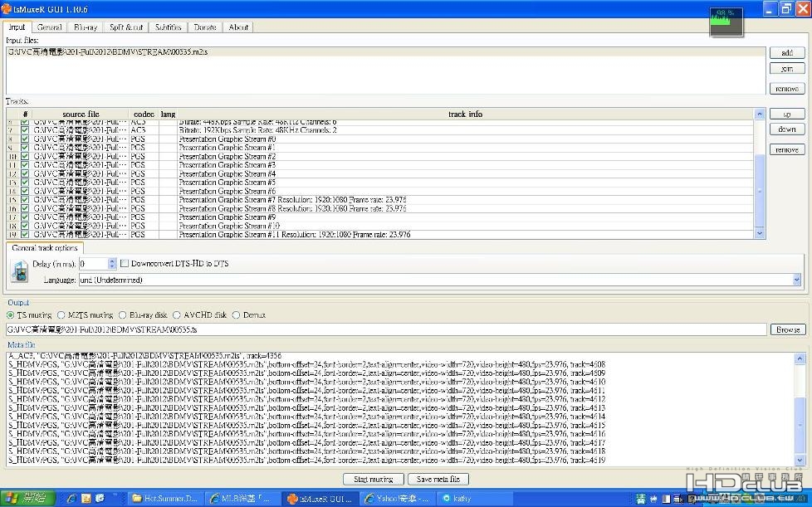
Task: Click the join button
Action: click(x=787, y=68)
